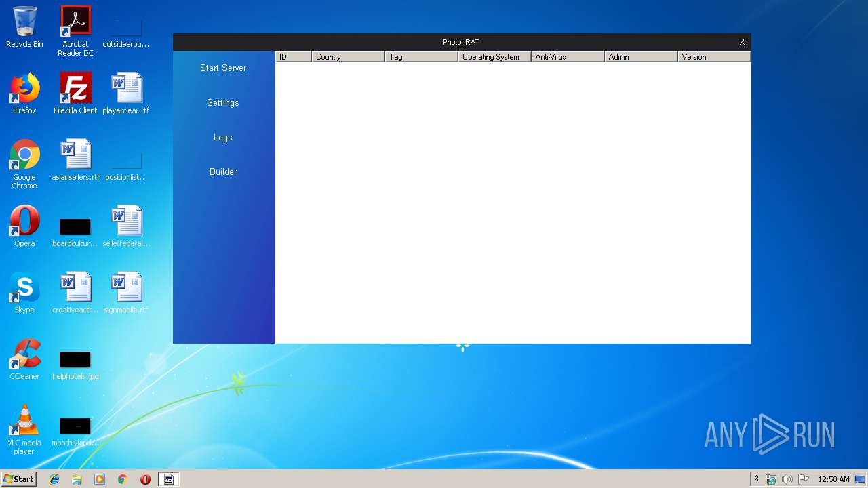Viewport: 868px width, 488px height.
Task: Sort by Admin column header
Action: (641, 57)
